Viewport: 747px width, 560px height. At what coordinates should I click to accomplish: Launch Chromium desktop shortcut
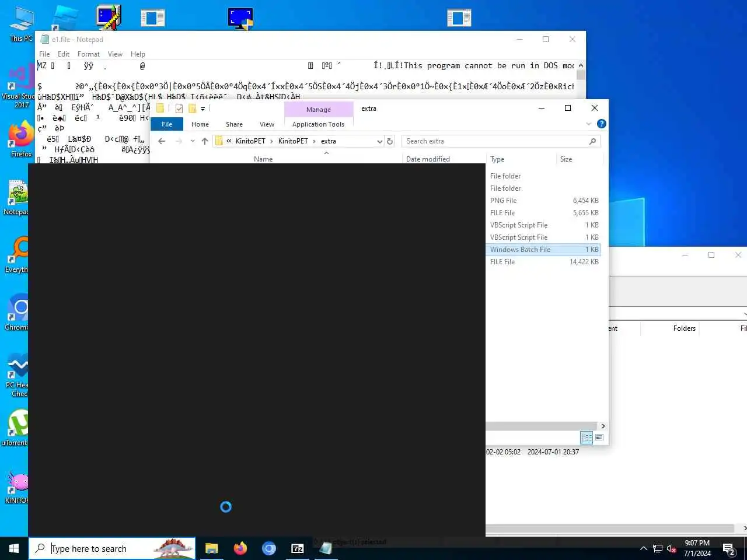18,312
